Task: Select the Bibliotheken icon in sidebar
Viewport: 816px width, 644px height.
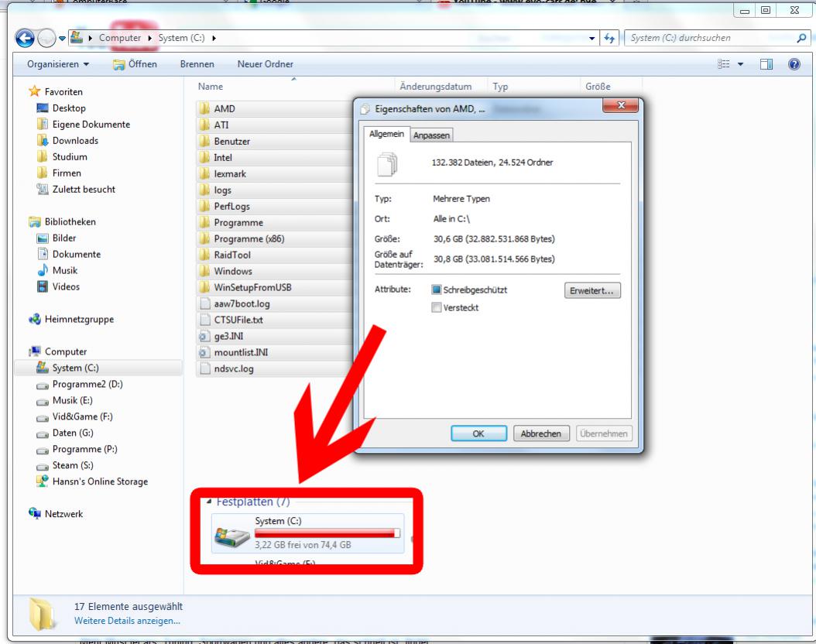Action: click(x=34, y=221)
